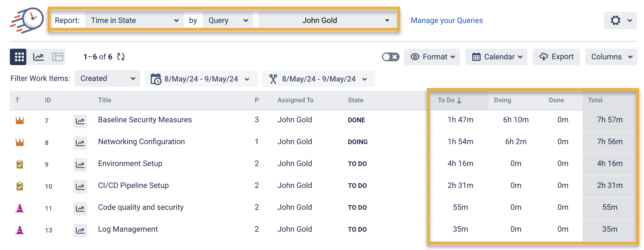Open the Format menu
This screenshot has width=644, height=250.
pyautogui.click(x=432, y=57)
